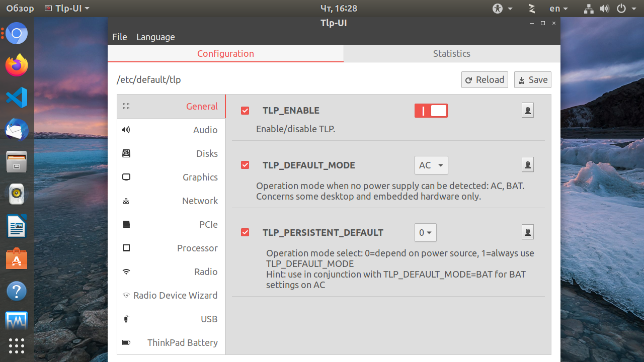The height and width of the screenshot is (362, 644).
Task: Select Disks category
Action: (x=171, y=153)
